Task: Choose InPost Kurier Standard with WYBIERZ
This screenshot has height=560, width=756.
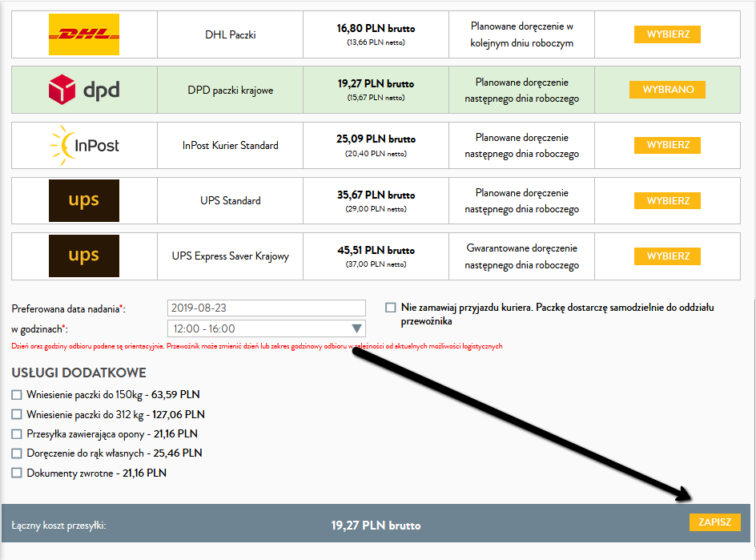Action: click(667, 145)
